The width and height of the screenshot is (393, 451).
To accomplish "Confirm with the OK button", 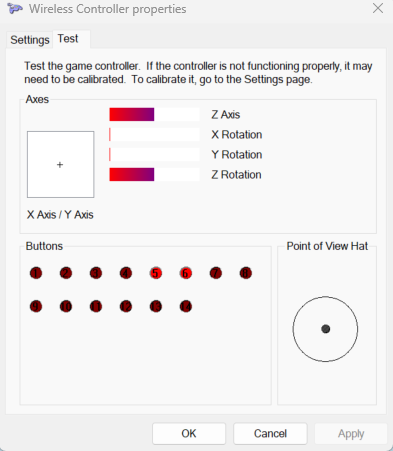I will pos(189,433).
